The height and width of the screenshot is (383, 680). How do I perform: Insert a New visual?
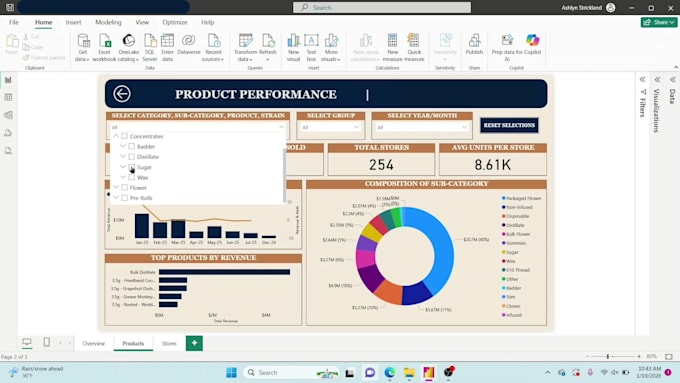(x=293, y=47)
